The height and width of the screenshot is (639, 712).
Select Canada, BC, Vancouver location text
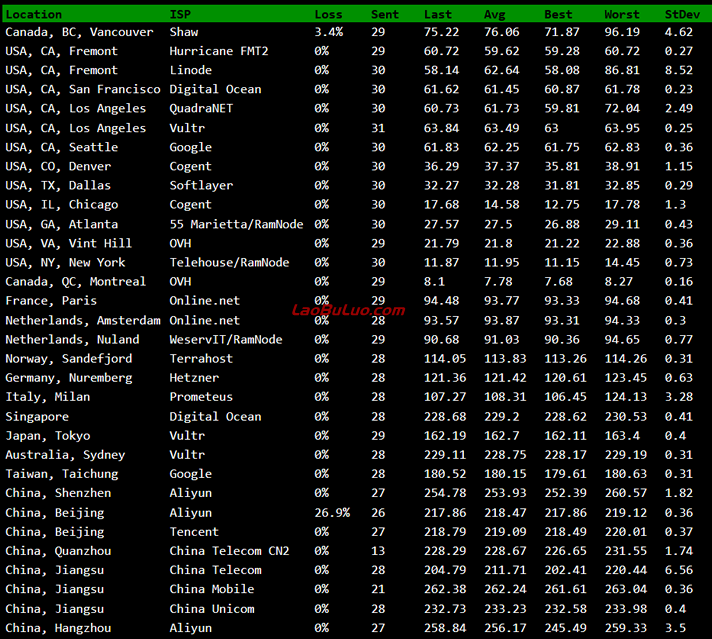(x=79, y=32)
